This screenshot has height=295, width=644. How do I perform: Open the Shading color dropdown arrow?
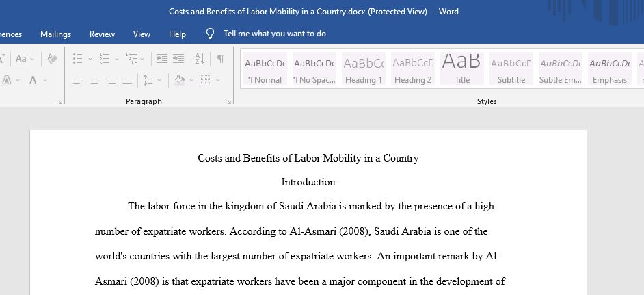click(x=191, y=80)
